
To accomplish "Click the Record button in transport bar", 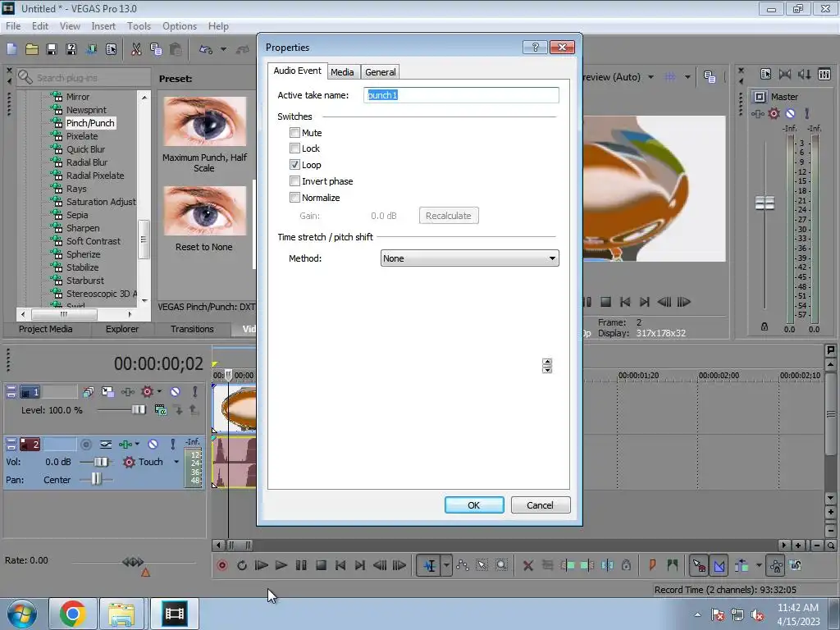I will click(x=221, y=565).
